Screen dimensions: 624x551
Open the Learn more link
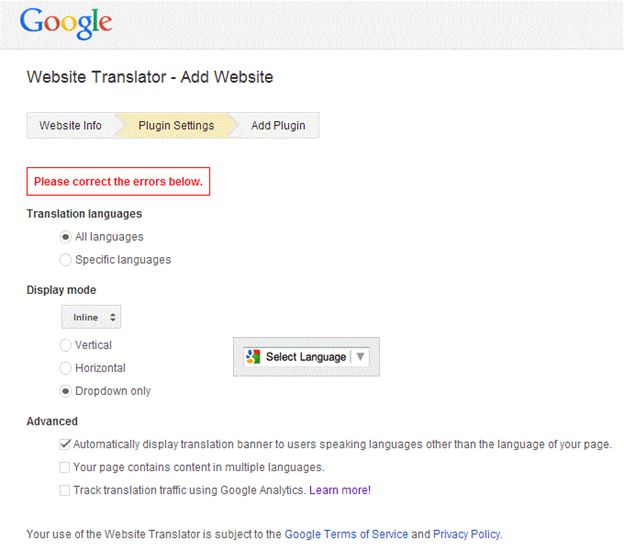pyautogui.click(x=340, y=490)
